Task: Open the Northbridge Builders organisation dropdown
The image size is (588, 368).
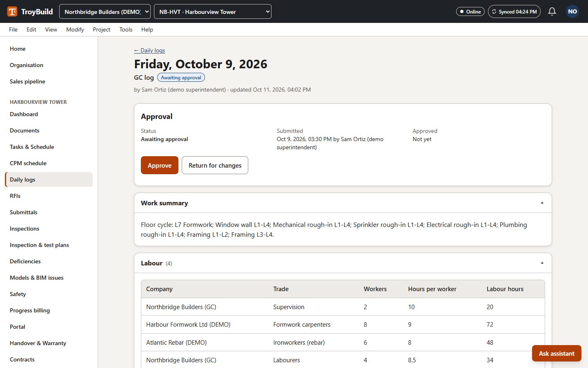Action: [x=105, y=11]
